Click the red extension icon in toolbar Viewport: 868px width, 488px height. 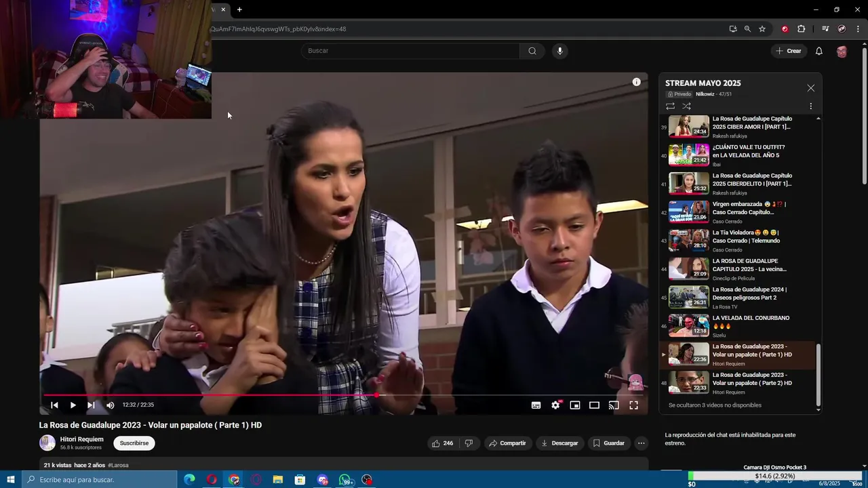pos(785,29)
